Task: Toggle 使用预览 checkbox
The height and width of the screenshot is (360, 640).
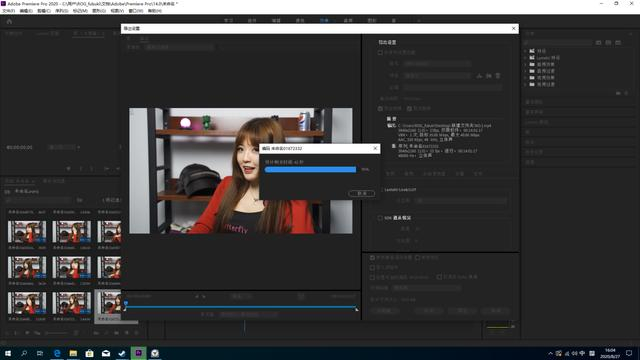Action: click(417, 258)
